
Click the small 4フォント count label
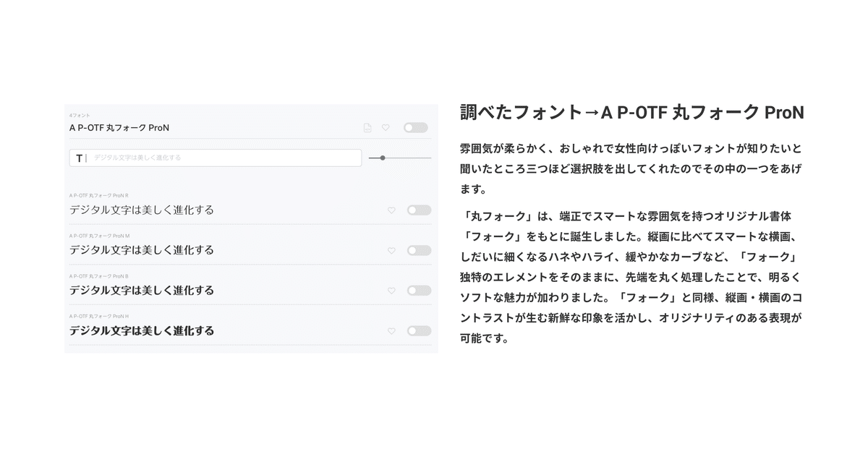pyautogui.click(x=78, y=116)
